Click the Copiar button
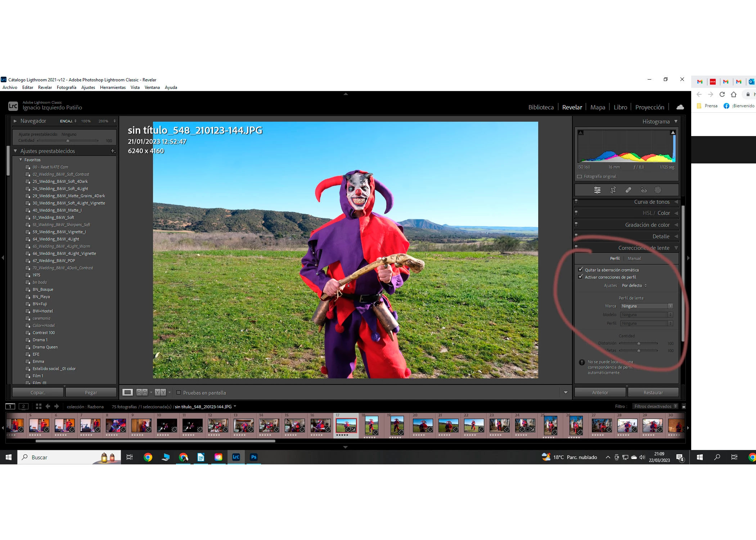This screenshot has width=756, height=540. [x=38, y=392]
